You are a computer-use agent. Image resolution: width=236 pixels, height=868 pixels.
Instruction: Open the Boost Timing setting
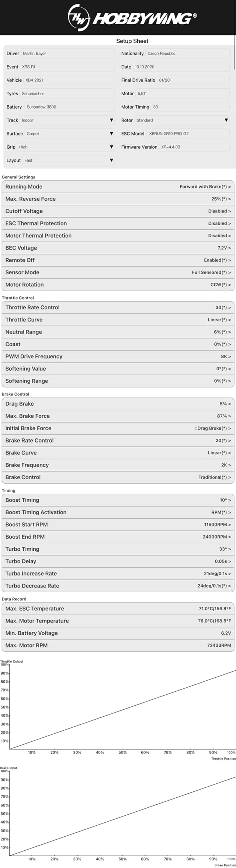pyautogui.click(x=118, y=500)
